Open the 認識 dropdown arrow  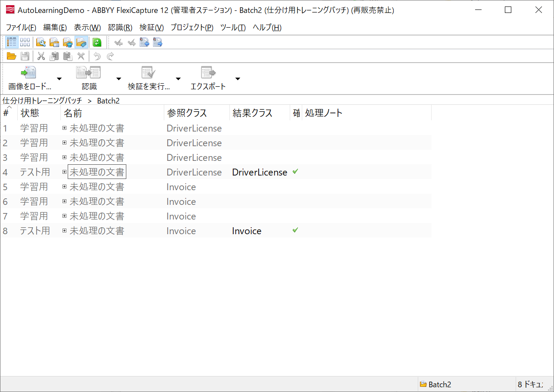pyautogui.click(x=119, y=78)
